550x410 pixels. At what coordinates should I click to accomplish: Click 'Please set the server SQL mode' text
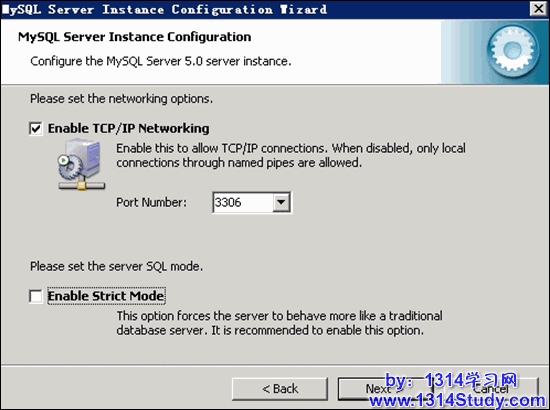point(116,267)
